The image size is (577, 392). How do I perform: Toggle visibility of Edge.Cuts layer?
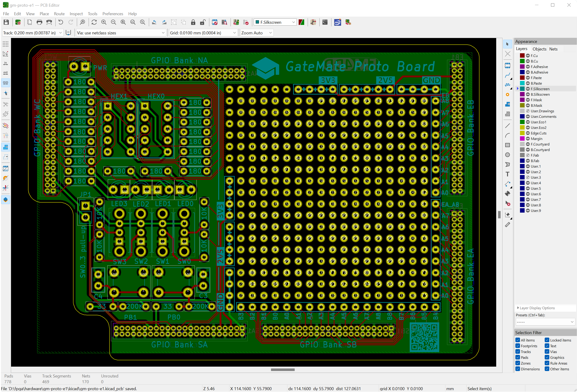[x=528, y=133]
